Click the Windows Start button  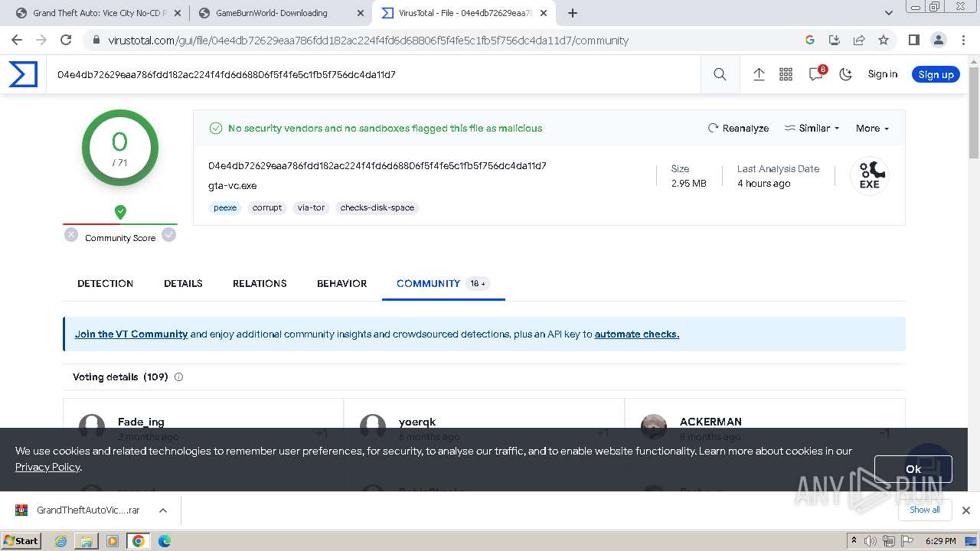(x=21, y=540)
